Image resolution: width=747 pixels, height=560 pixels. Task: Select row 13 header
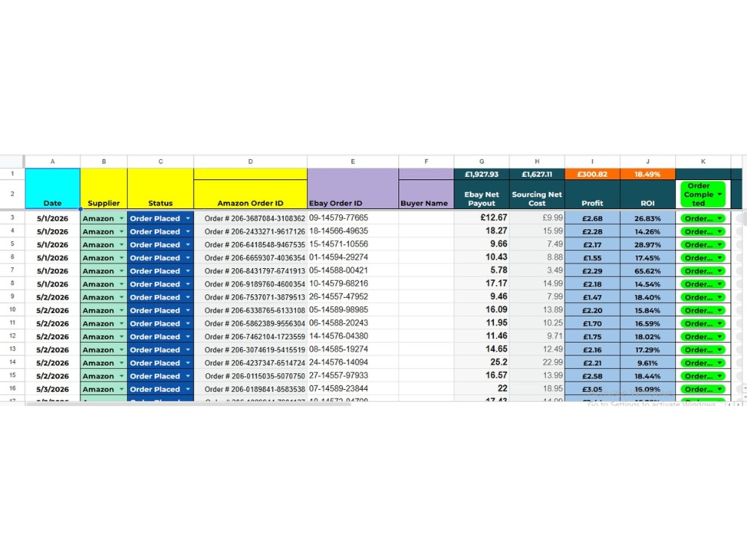[13, 349]
